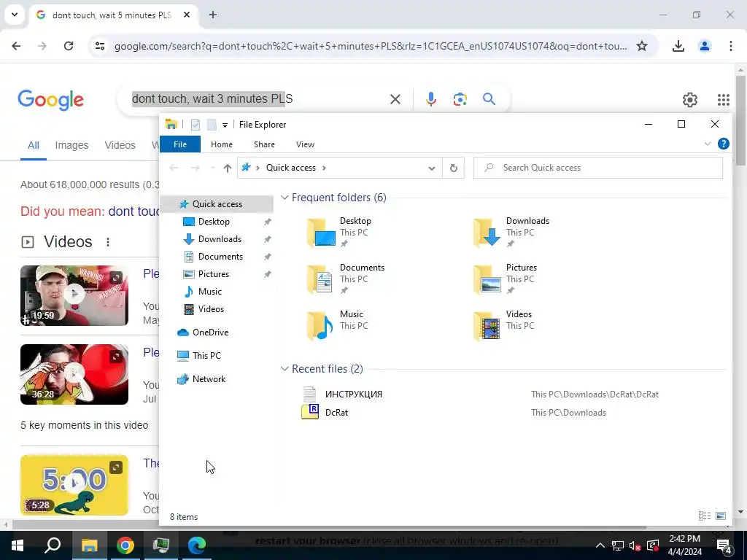Open Chrome downloads icon
Screen dimensions: 747x560
678,46
